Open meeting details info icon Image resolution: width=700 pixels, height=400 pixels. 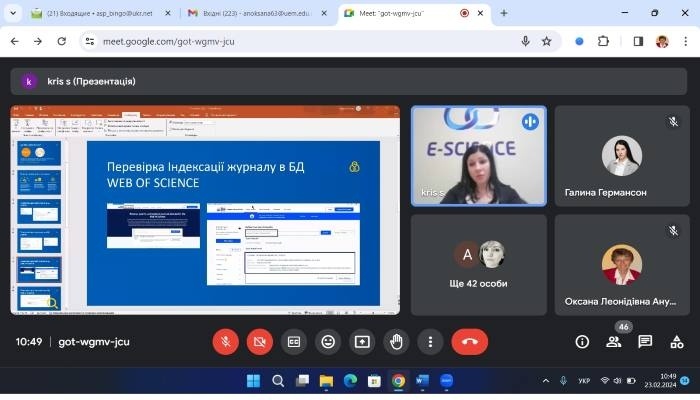(582, 341)
